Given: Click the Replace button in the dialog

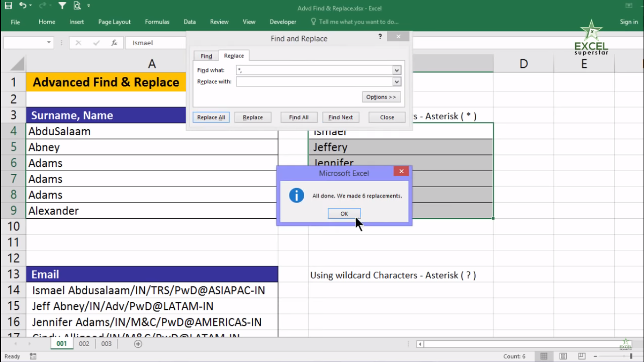Looking at the screenshot, I should (253, 117).
